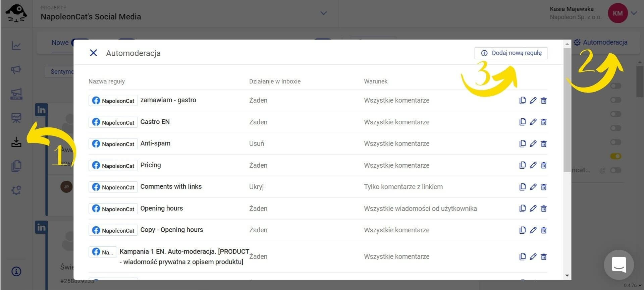
Task: Open the analytics chart sidebar icon
Action: coord(16,46)
